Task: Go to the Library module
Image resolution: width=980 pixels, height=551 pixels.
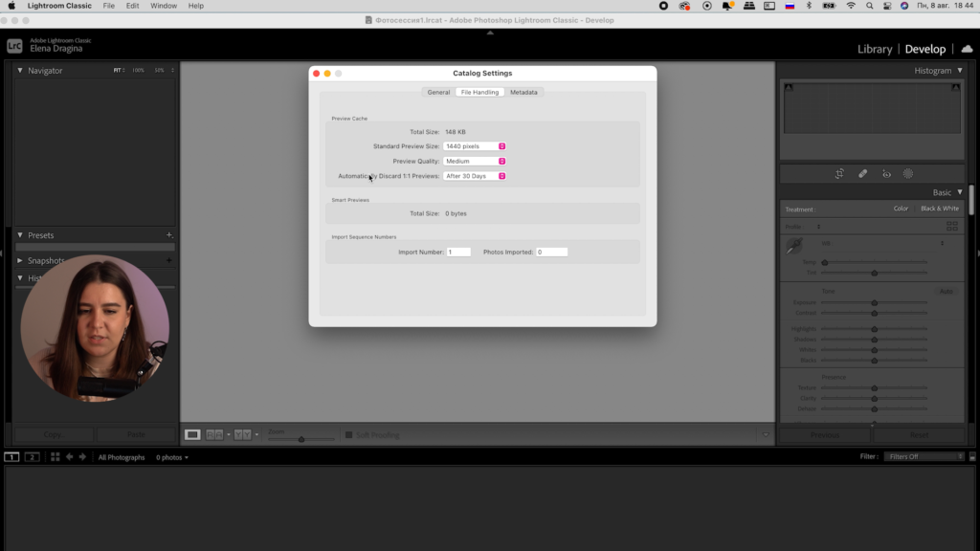Action: click(875, 49)
